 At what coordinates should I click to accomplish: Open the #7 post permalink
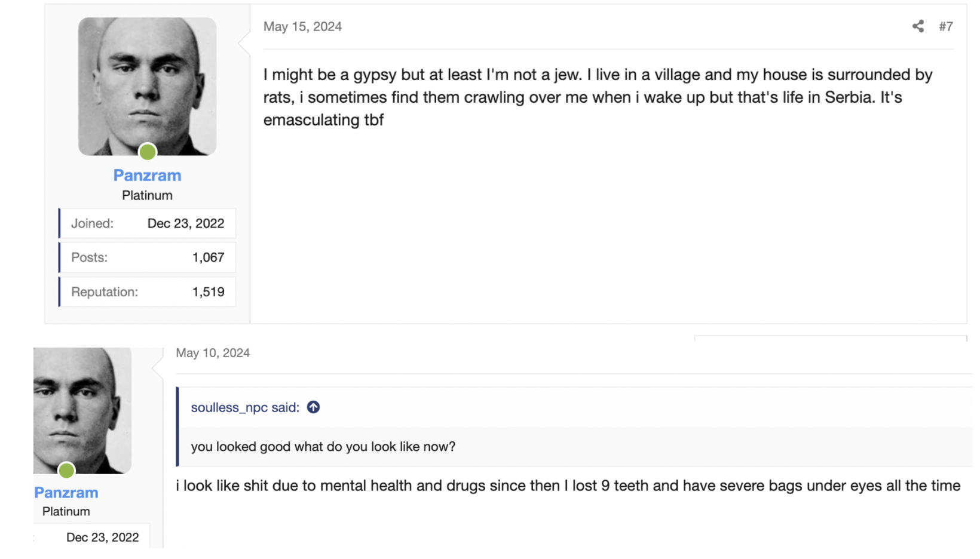(945, 26)
